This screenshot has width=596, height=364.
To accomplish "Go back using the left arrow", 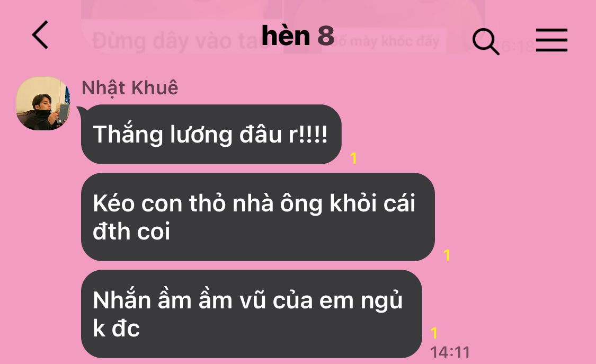I will pyautogui.click(x=40, y=35).
